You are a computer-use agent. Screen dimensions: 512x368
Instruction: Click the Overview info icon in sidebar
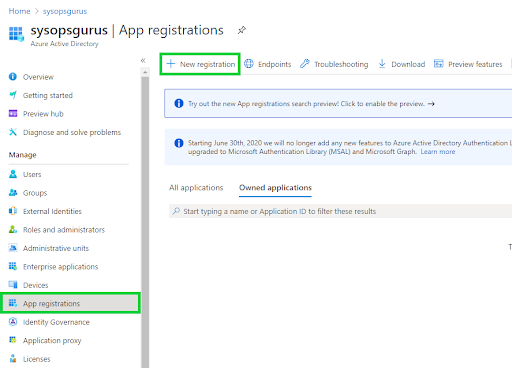13,77
